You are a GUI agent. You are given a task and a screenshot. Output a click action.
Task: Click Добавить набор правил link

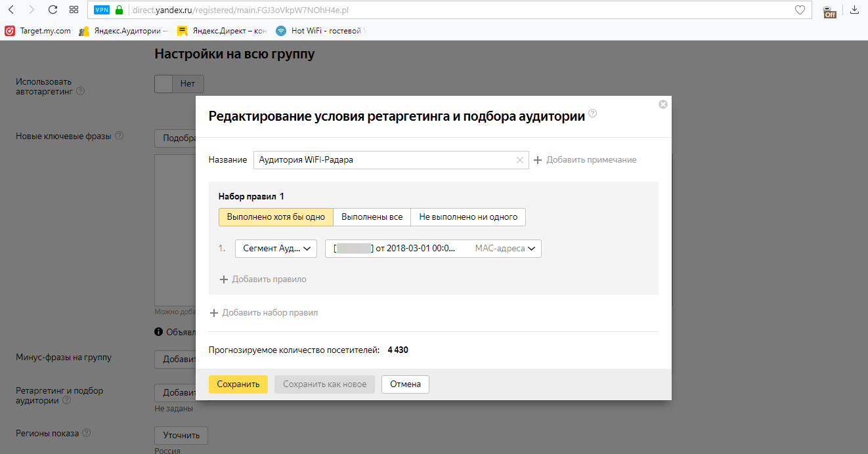click(x=263, y=313)
